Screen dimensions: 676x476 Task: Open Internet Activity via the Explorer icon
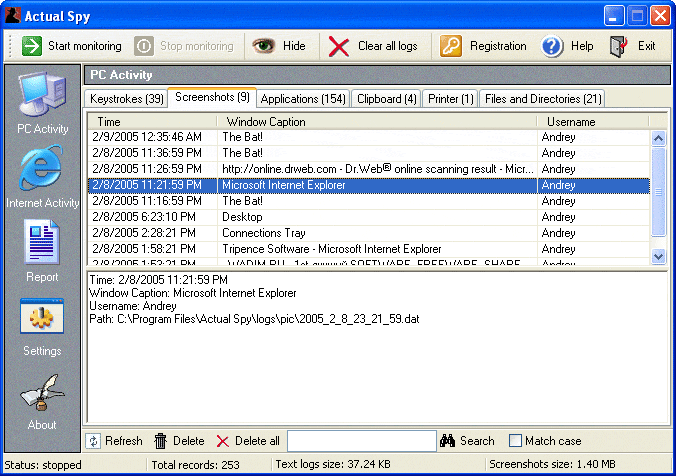[x=41, y=168]
